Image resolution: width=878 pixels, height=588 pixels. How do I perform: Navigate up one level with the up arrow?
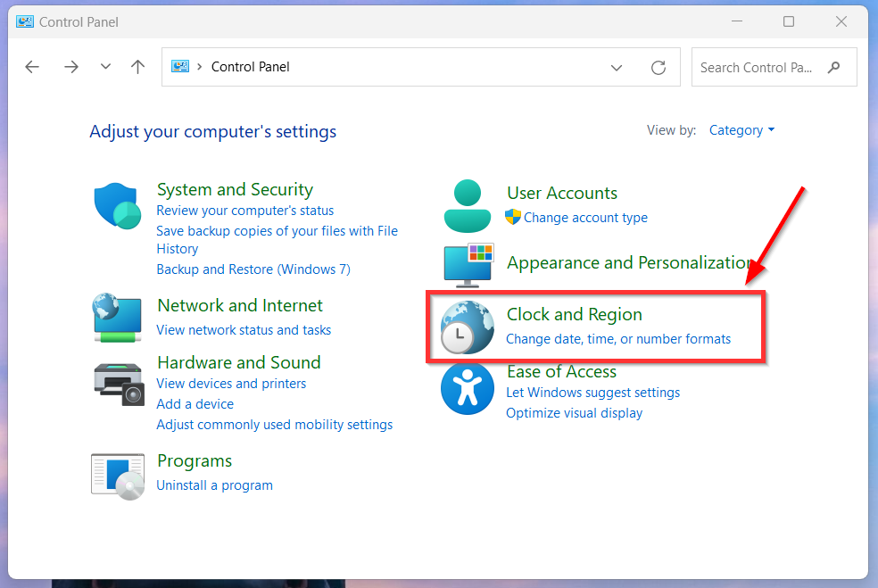pyautogui.click(x=137, y=67)
